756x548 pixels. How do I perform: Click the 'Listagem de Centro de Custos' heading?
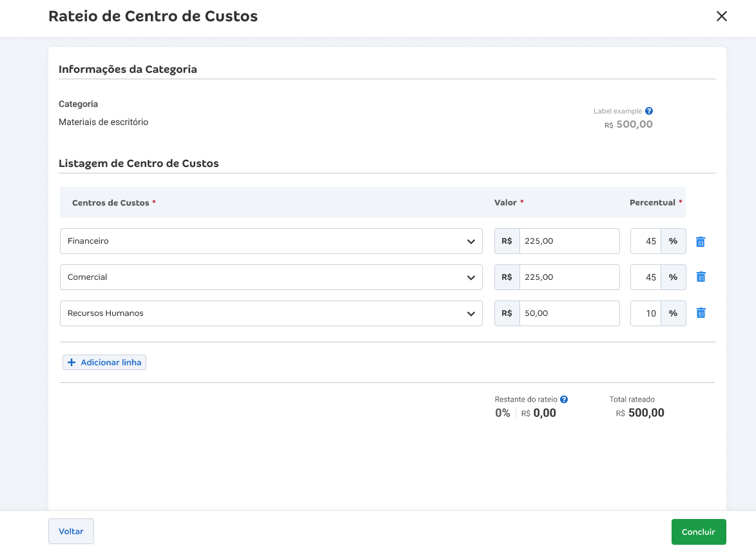139,164
